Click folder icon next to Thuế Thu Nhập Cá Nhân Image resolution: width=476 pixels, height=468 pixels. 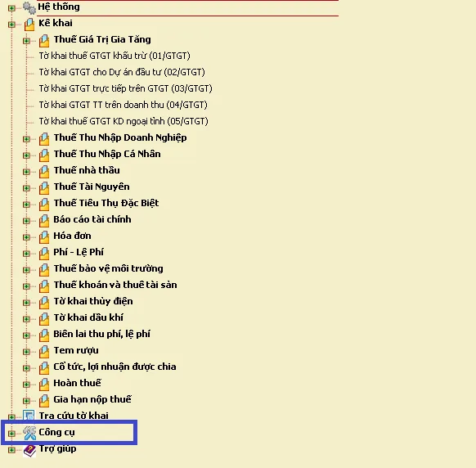click(x=44, y=155)
